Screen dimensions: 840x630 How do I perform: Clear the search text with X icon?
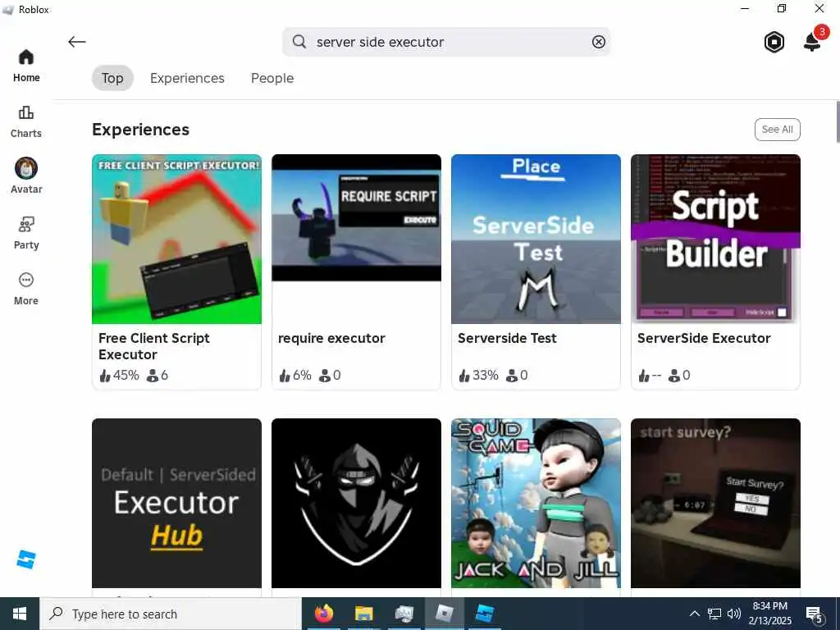click(x=598, y=42)
